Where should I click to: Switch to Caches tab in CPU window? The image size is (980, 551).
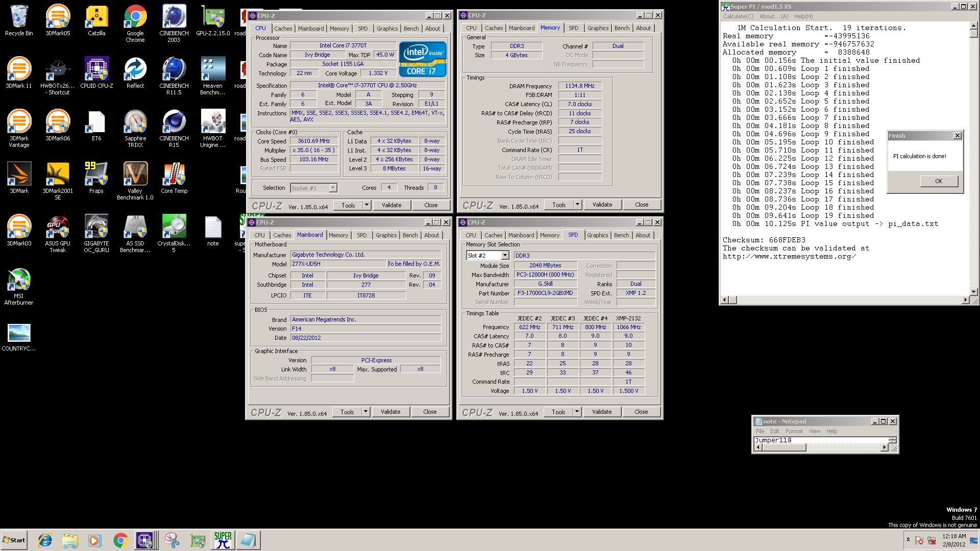(x=283, y=29)
